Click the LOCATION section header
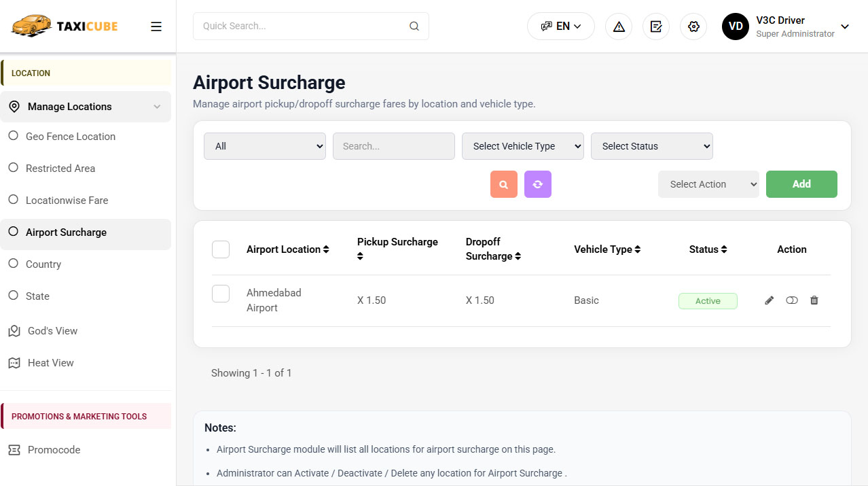The height and width of the screenshot is (486, 868). coord(86,73)
